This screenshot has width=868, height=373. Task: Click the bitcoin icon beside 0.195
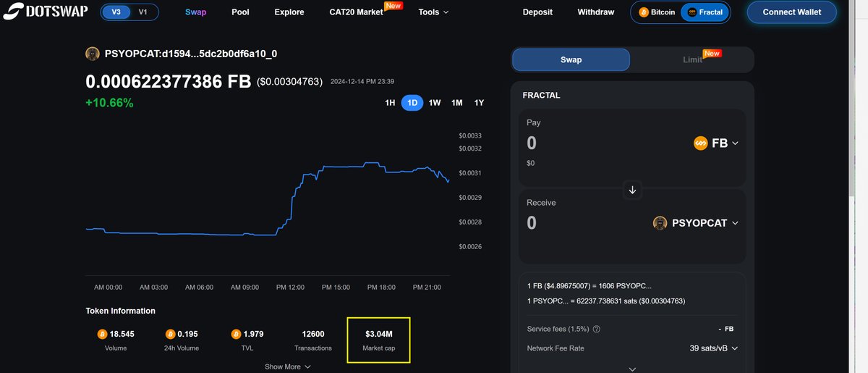(x=170, y=334)
